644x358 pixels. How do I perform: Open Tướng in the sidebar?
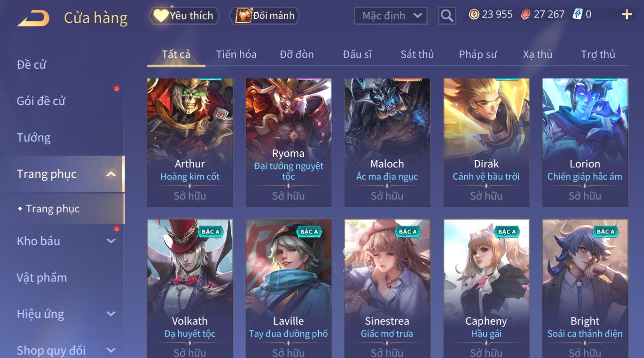[34, 138]
